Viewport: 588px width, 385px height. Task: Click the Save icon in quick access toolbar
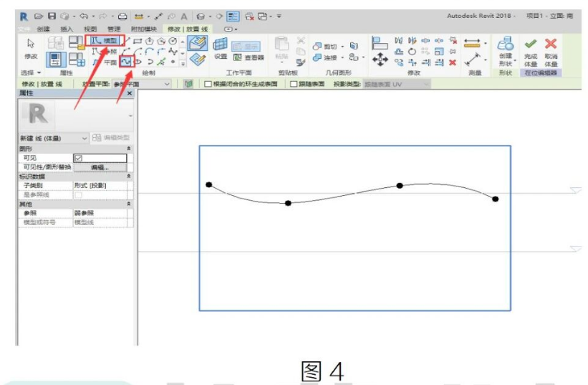[52, 16]
